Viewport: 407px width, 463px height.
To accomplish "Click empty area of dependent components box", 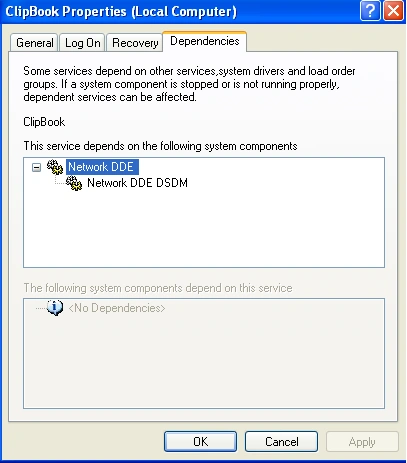I will (204, 362).
